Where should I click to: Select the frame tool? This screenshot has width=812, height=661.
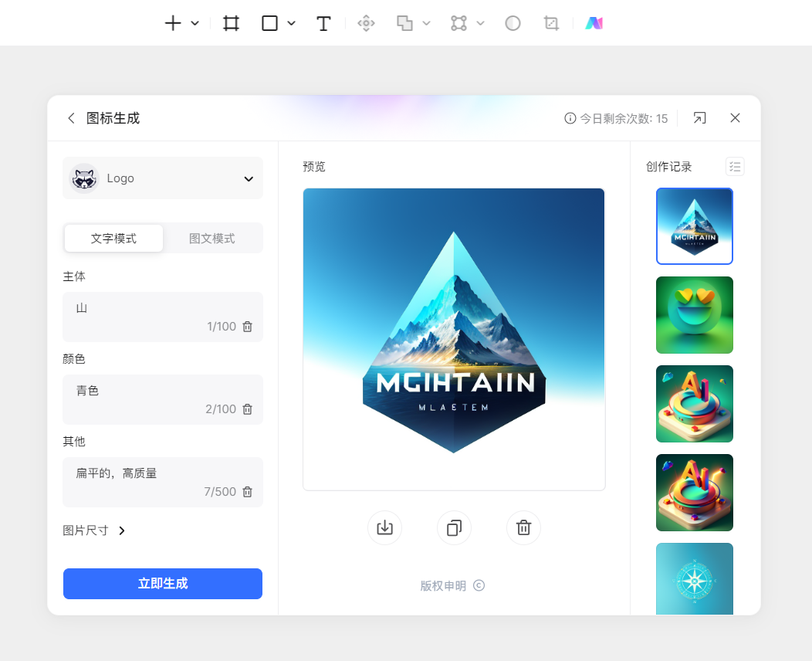point(231,23)
